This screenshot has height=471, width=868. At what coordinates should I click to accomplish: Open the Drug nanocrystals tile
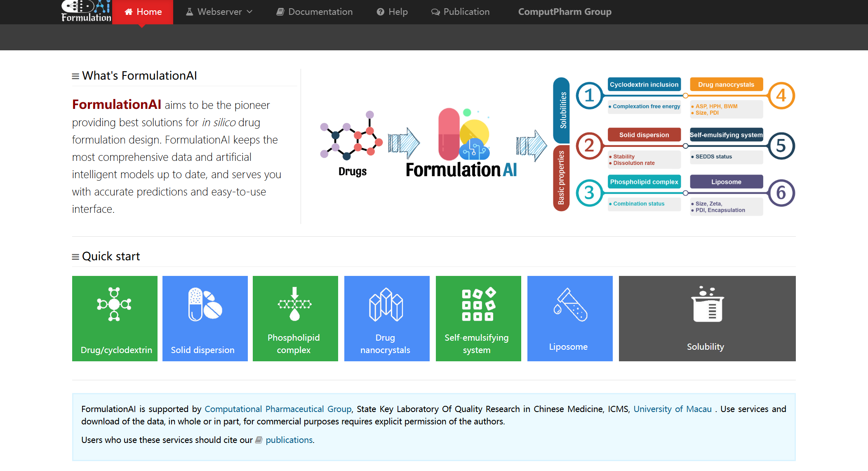tap(387, 318)
